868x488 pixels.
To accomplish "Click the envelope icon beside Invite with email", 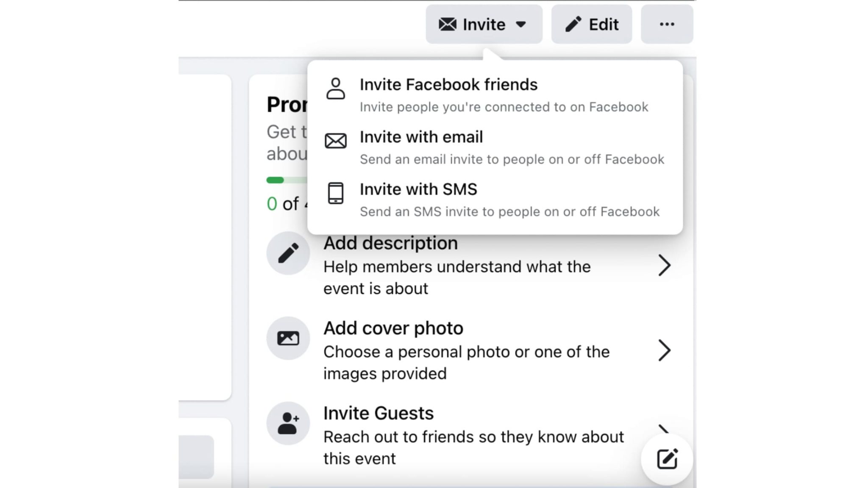I will [336, 141].
